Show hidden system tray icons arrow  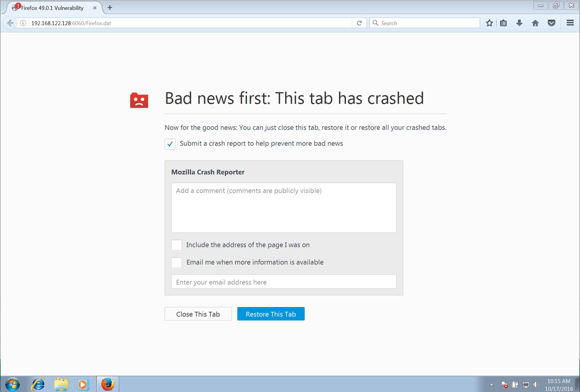click(x=491, y=385)
